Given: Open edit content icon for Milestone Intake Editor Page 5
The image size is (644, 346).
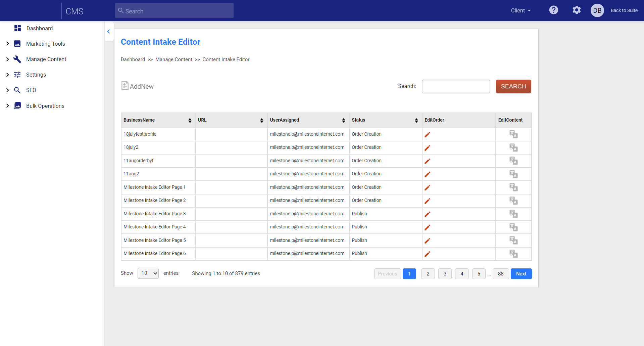Looking at the screenshot, I should coord(513,241).
